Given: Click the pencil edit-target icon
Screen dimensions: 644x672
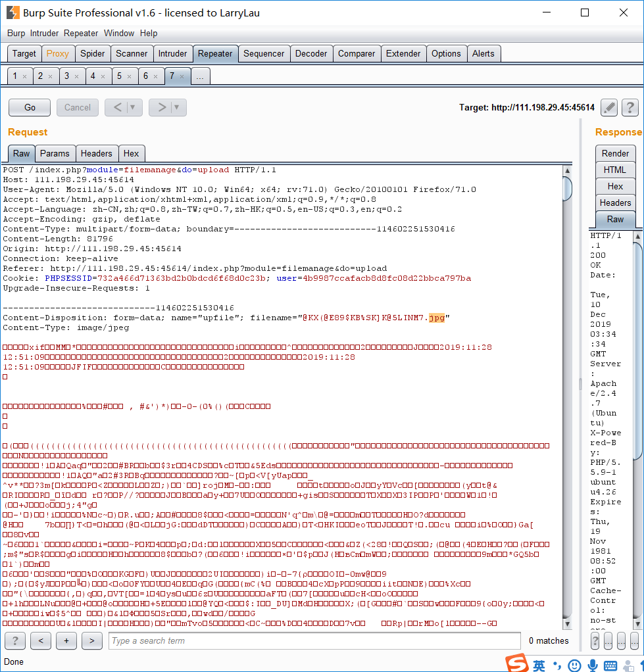Looking at the screenshot, I should [x=609, y=108].
